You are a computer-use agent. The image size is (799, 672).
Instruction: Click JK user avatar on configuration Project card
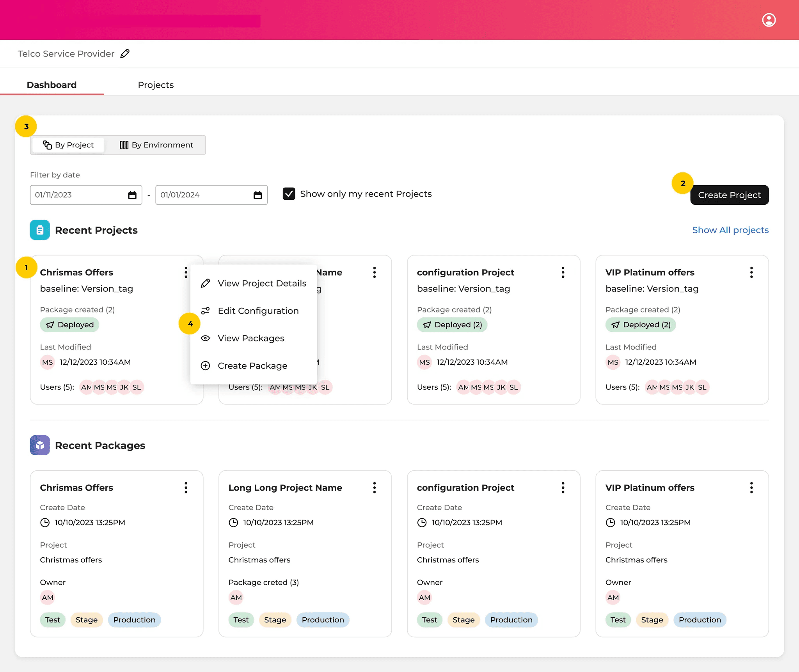(x=501, y=387)
